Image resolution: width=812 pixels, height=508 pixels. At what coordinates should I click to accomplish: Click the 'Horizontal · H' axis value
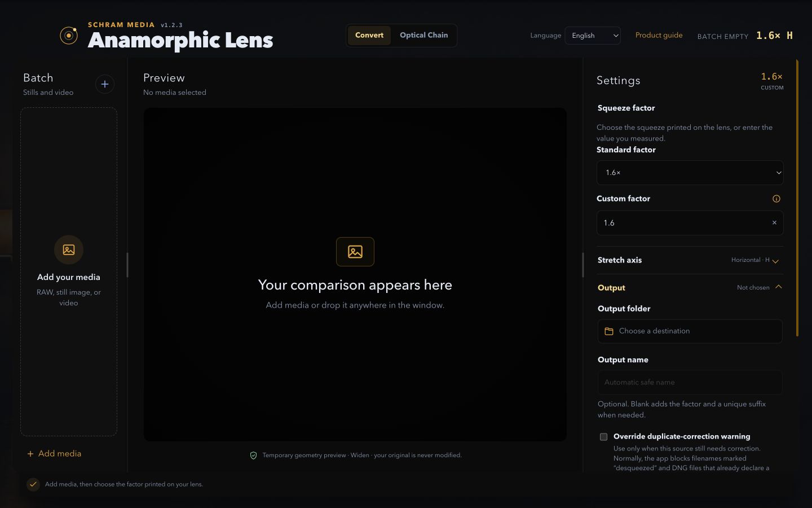click(751, 260)
